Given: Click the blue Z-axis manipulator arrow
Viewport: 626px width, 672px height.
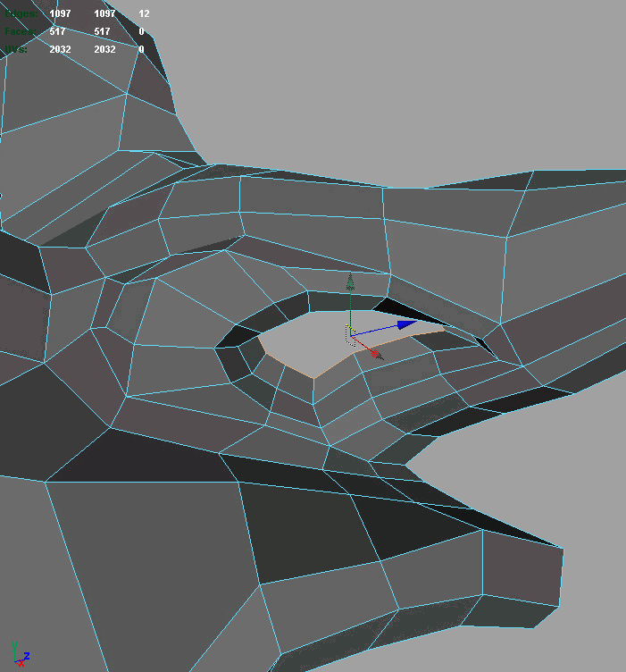Looking at the screenshot, I should [405, 325].
